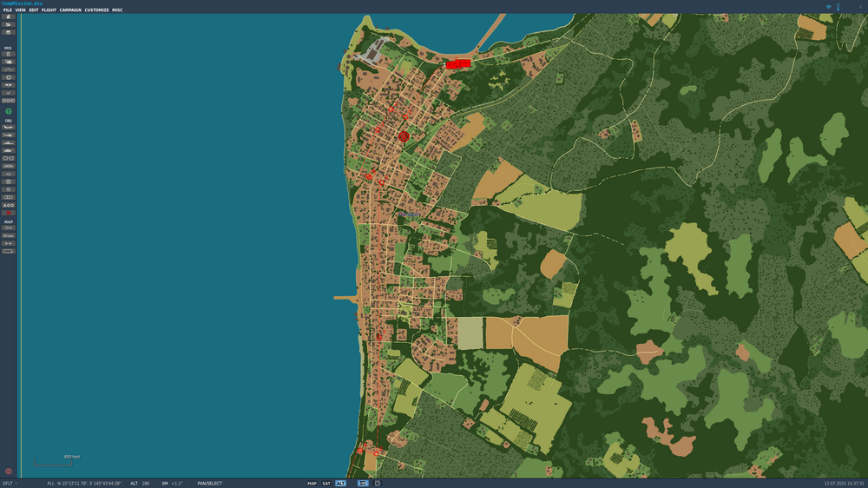The height and width of the screenshot is (488, 868).
Task: Open the briefing clipboard icon
Action: [x=9, y=55]
